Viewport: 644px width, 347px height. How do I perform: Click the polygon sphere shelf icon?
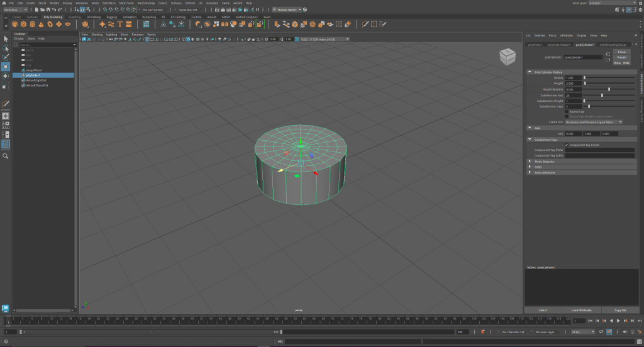pyautogui.click(x=16, y=24)
